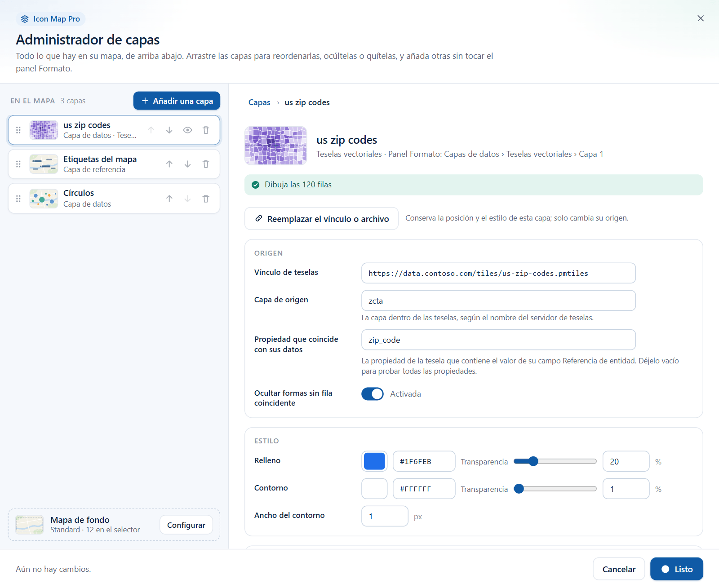Move Círculos layer down

pos(187,199)
